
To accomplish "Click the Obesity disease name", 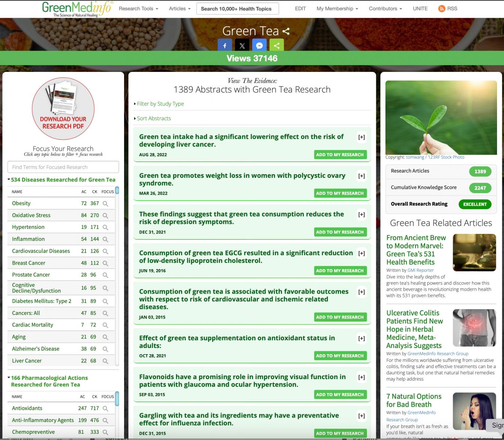I will click(x=21, y=203).
